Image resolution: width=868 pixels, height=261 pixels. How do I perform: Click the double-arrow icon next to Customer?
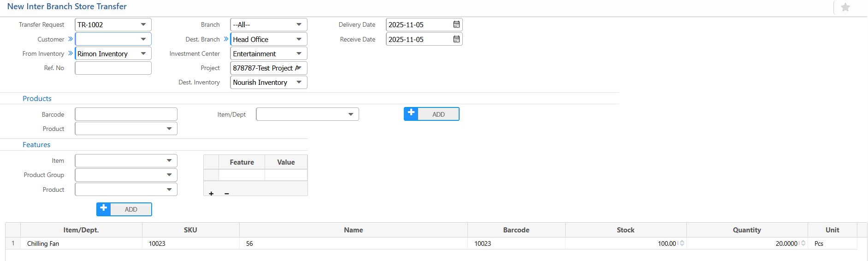[x=71, y=39]
